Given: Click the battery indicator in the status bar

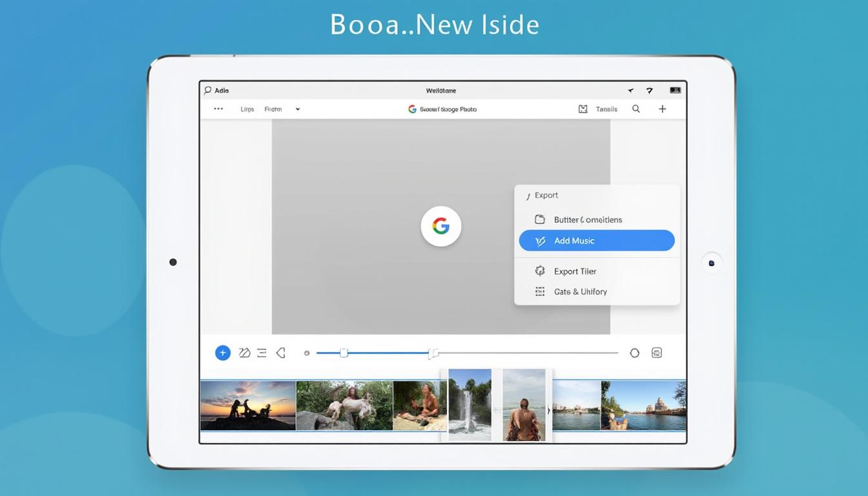Looking at the screenshot, I should (x=674, y=90).
